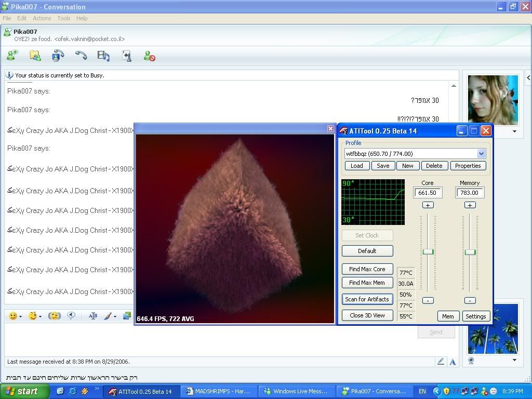Viewport: 532px width, 399px height.
Task: Click Find Max Core button
Action: [x=367, y=269]
